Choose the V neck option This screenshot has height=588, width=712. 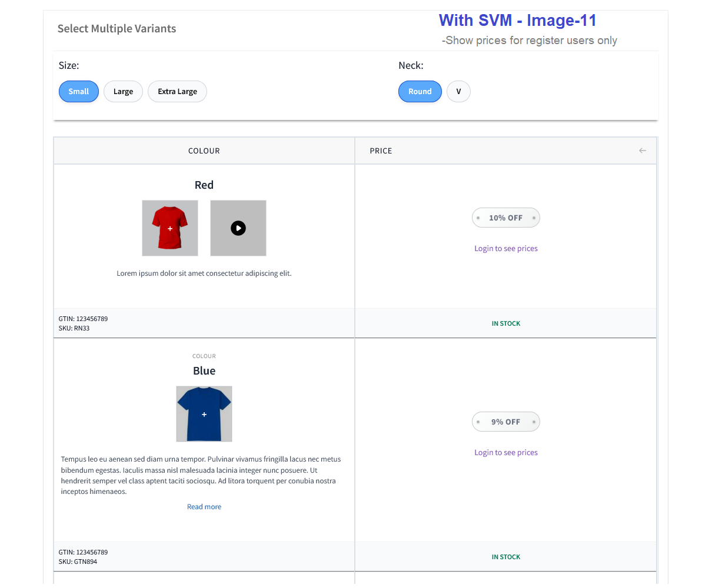[x=458, y=92]
